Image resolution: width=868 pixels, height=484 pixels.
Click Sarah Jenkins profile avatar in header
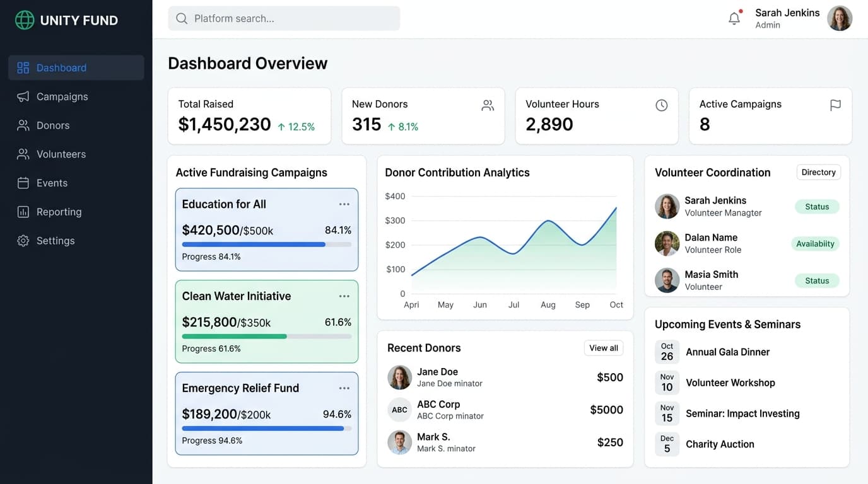coord(840,18)
